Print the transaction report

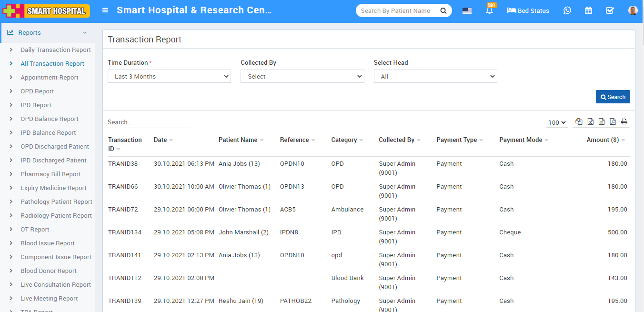pyautogui.click(x=624, y=121)
